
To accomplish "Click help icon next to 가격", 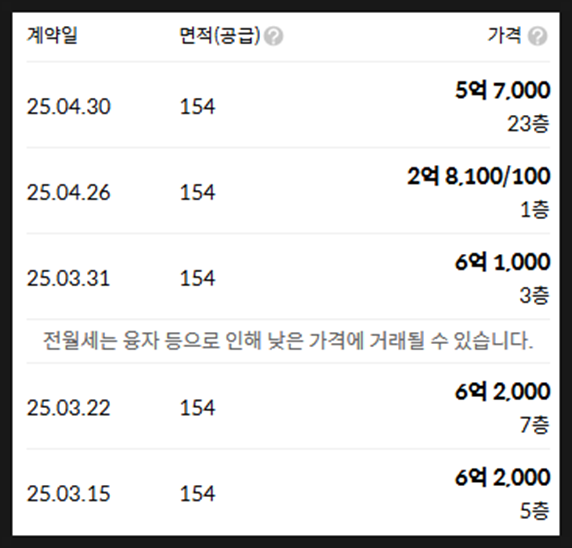I will point(538,36).
